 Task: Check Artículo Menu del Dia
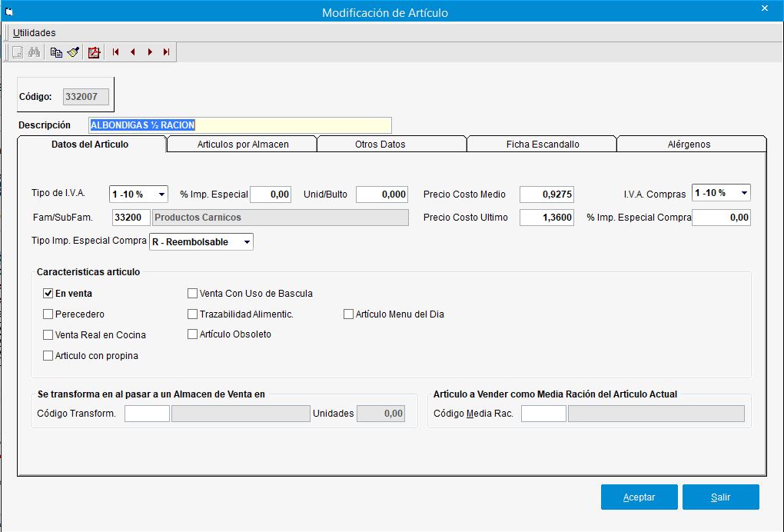[x=348, y=314]
